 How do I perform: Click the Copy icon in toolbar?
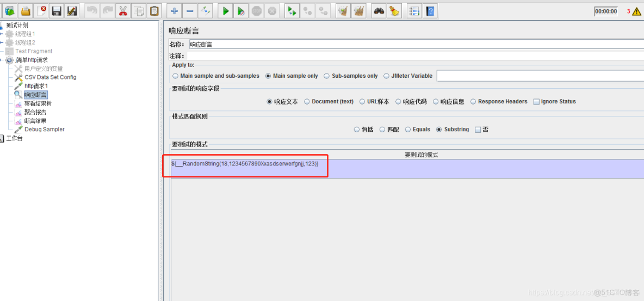[x=138, y=11]
